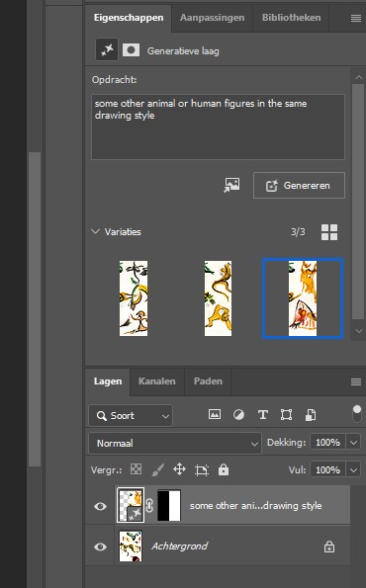Viewport: 366px width, 588px height.
Task: Click the generative layer sparkle icon
Action: click(107, 49)
